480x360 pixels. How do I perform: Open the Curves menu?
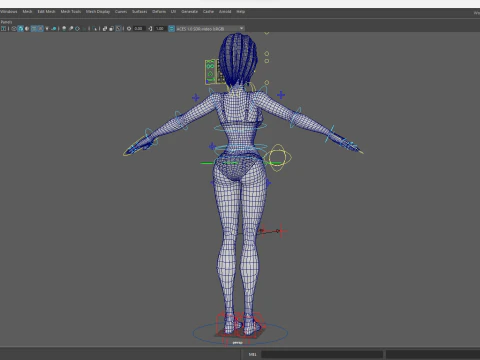(x=121, y=12)
